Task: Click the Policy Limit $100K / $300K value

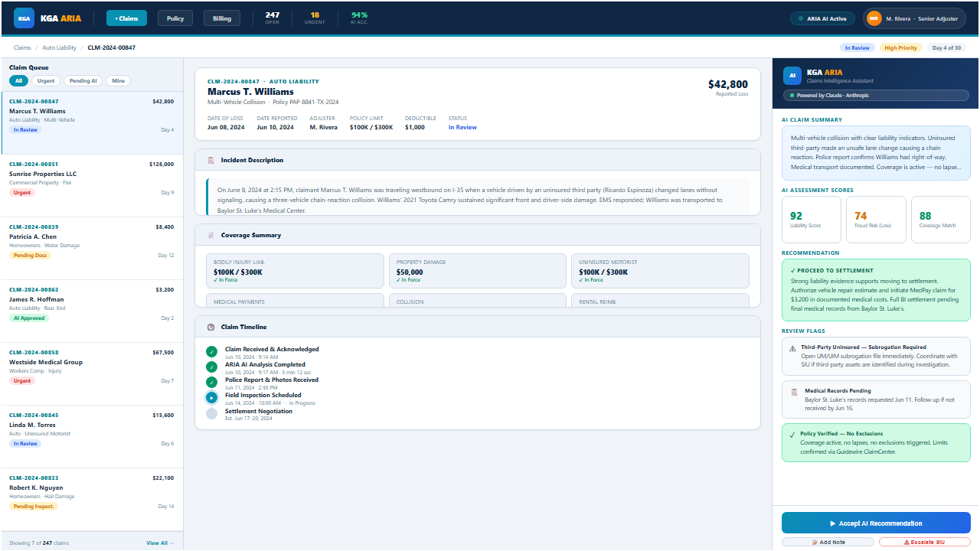Action: 371,128
